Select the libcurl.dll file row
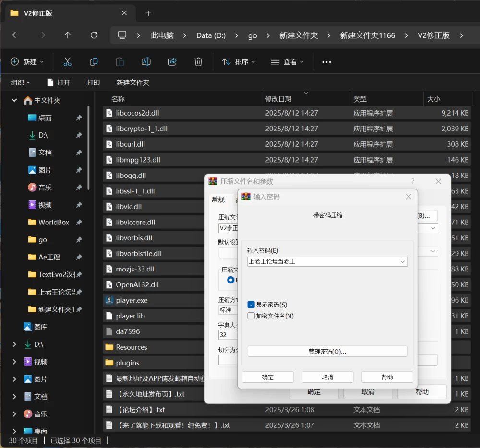 pyautogui.click(x=287, y=144)
